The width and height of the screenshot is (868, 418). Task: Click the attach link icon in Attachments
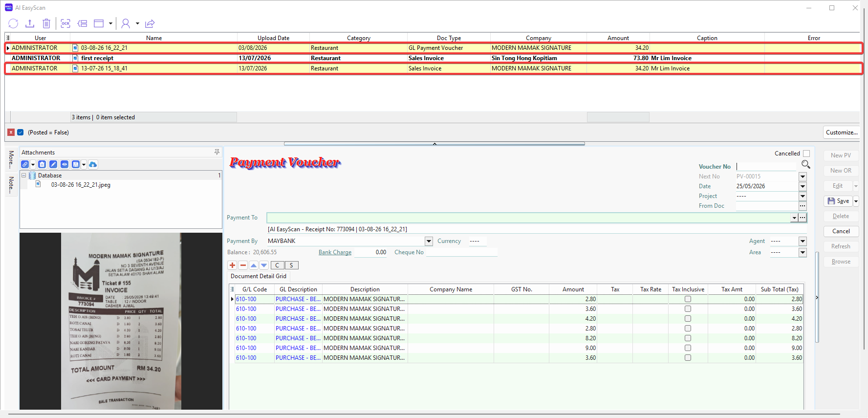(25, 164)
